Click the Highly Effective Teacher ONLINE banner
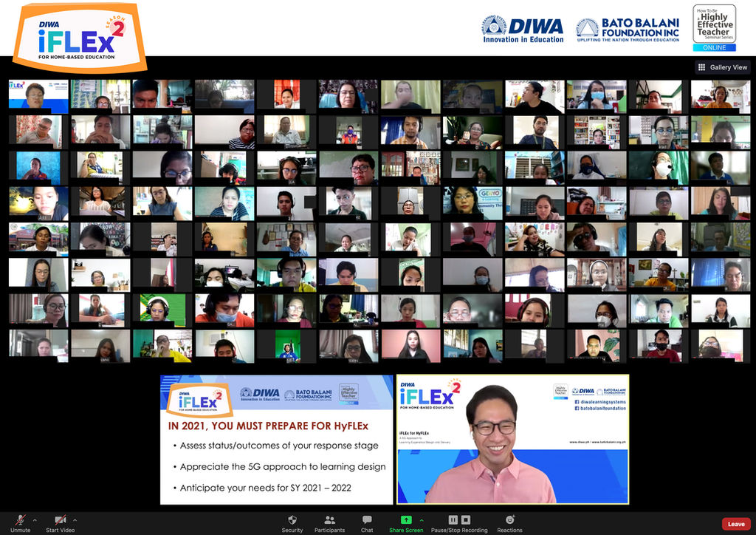This screenshot has width=756, height=535. [x=714, y=27]
